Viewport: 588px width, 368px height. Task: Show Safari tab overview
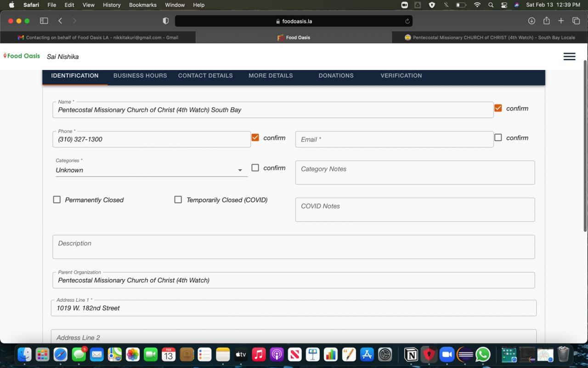576,21
